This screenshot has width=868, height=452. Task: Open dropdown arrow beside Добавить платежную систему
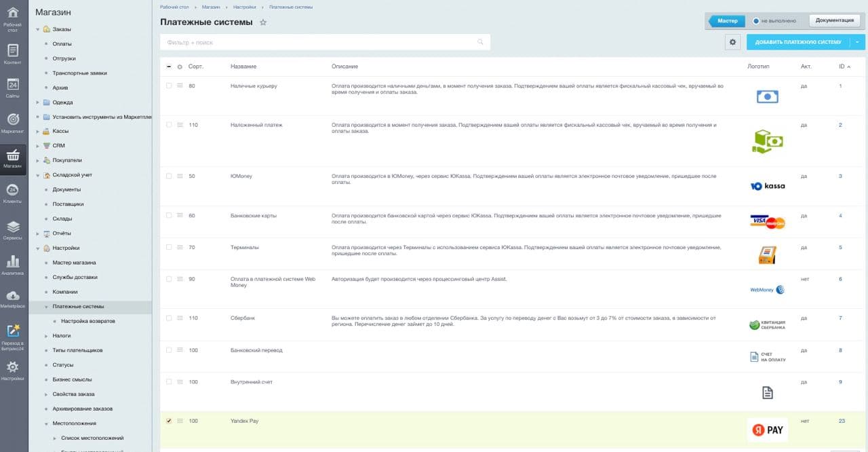[858, 42]
